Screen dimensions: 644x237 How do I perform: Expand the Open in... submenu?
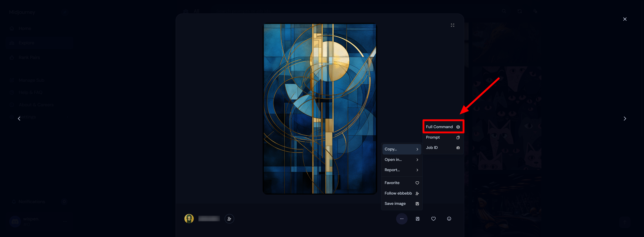(402, 160)
